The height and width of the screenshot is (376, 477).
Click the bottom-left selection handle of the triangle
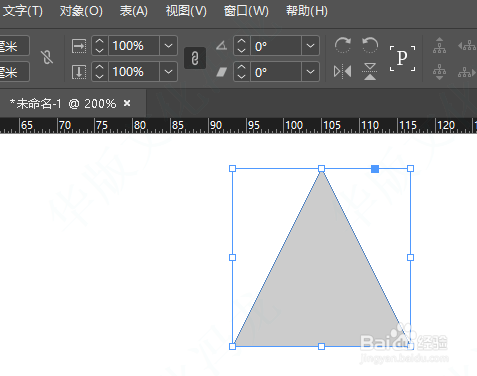pos(233,347)
